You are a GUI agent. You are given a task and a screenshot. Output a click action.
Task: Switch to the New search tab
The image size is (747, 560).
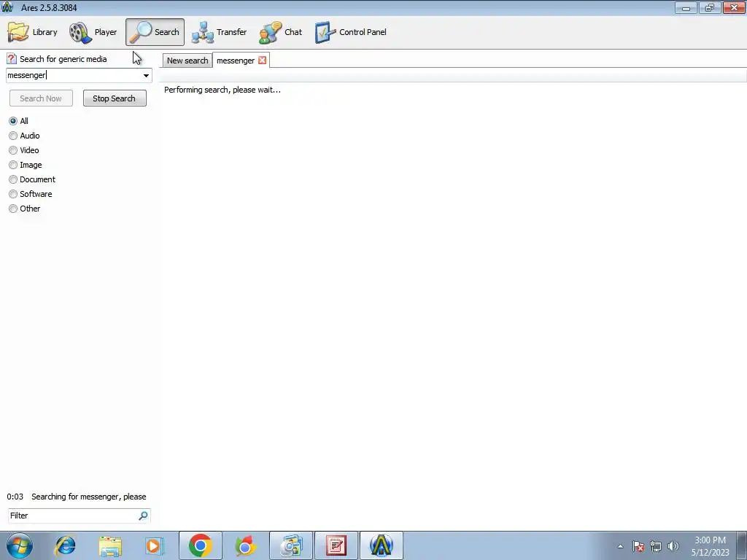(x=187, y=61)
